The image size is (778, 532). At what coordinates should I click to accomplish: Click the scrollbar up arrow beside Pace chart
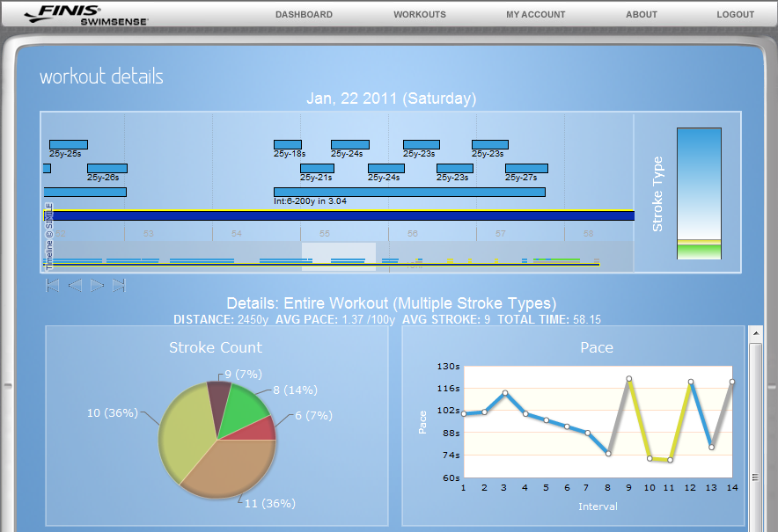pos(756,333)
